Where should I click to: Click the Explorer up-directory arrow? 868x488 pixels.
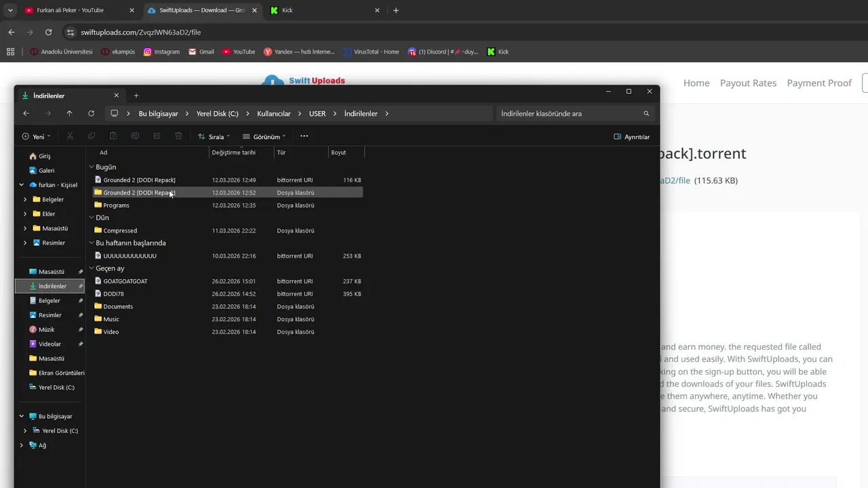[69, 113]
